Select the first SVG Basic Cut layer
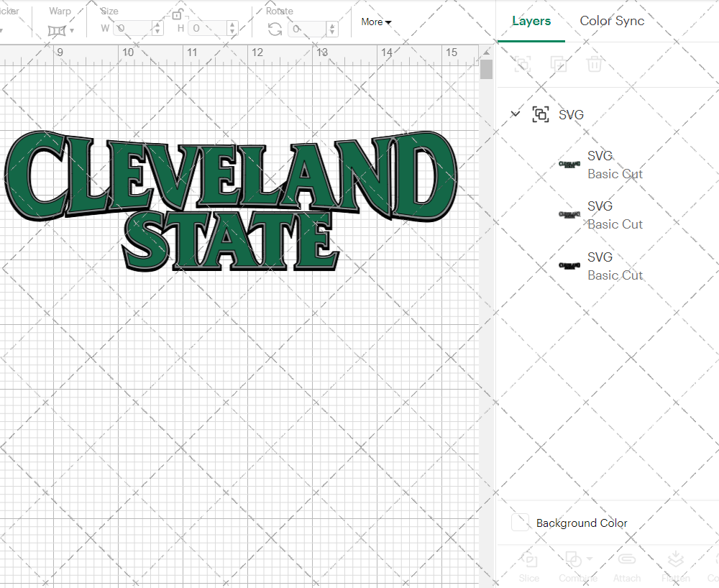 (x=615, y=165)
